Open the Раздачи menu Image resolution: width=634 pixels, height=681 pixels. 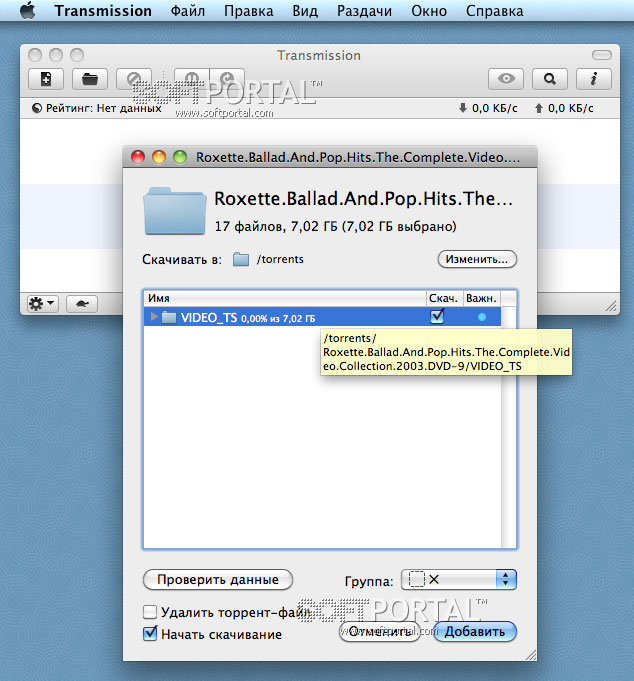364,11
